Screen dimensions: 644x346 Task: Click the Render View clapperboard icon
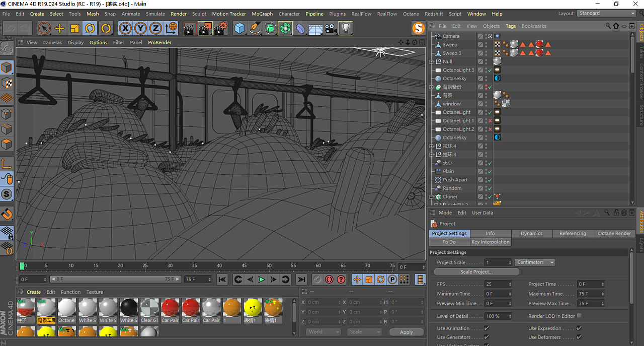(189, 28)
